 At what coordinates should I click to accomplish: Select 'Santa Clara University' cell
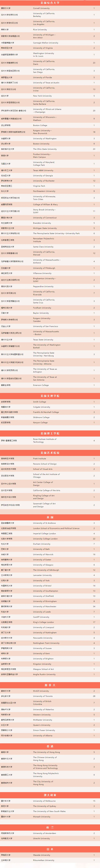(43, 247)
